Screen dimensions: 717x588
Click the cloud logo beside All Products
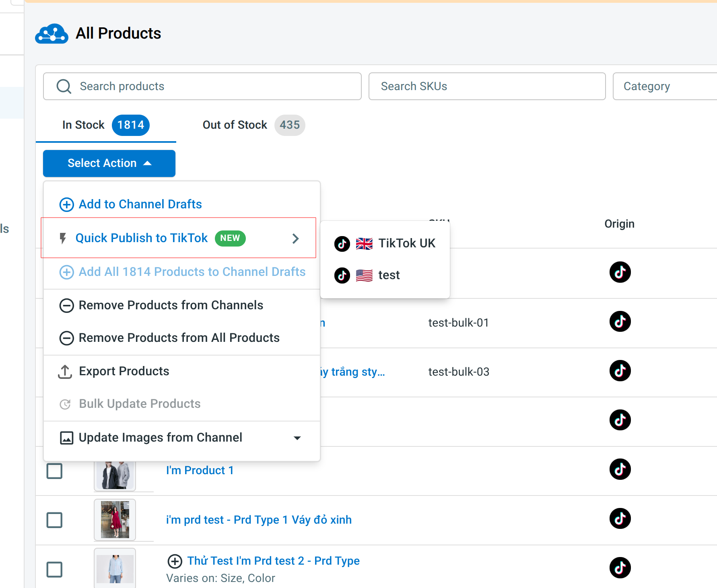52,33
